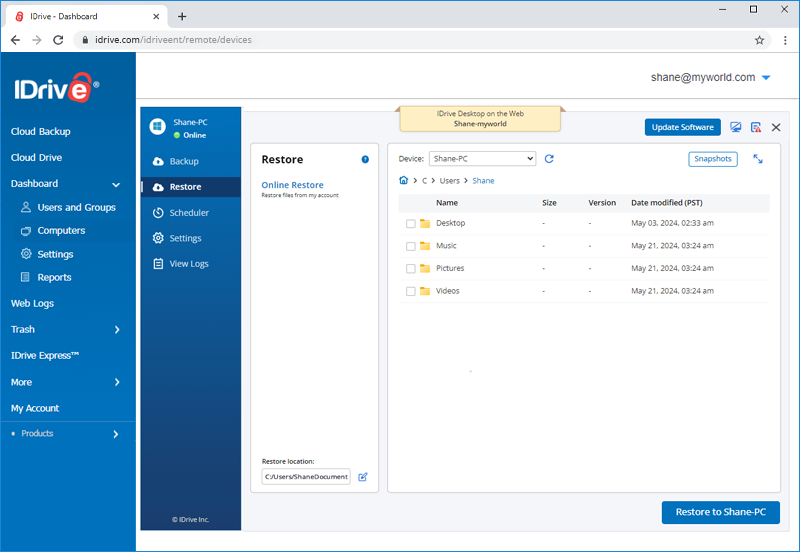Screen dimensions: 800x552
Task: Click the Pictures folder icon
Action: [425, 268]
